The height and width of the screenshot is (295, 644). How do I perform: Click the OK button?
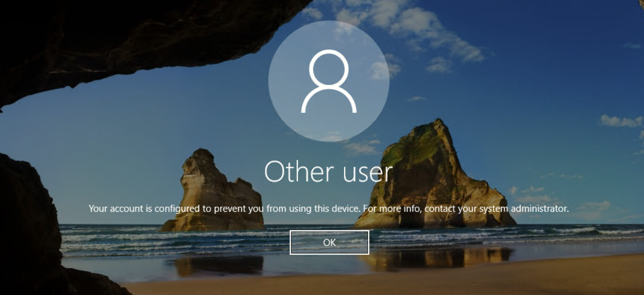tap(329, 243)
